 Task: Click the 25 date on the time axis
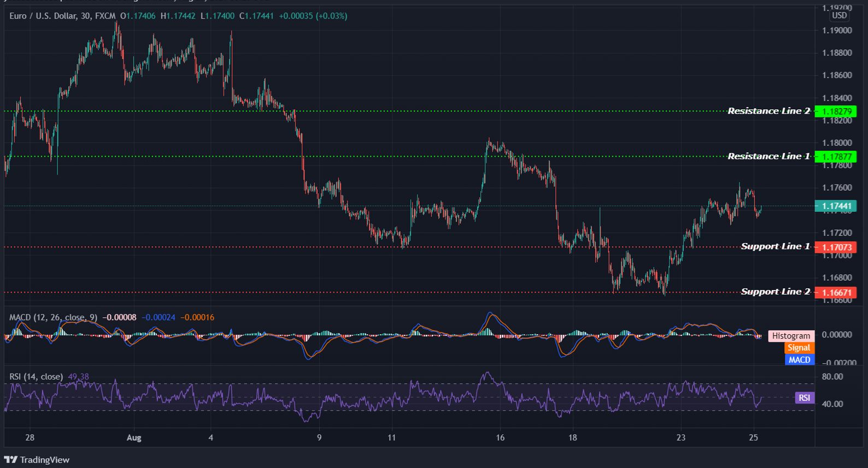753,437
